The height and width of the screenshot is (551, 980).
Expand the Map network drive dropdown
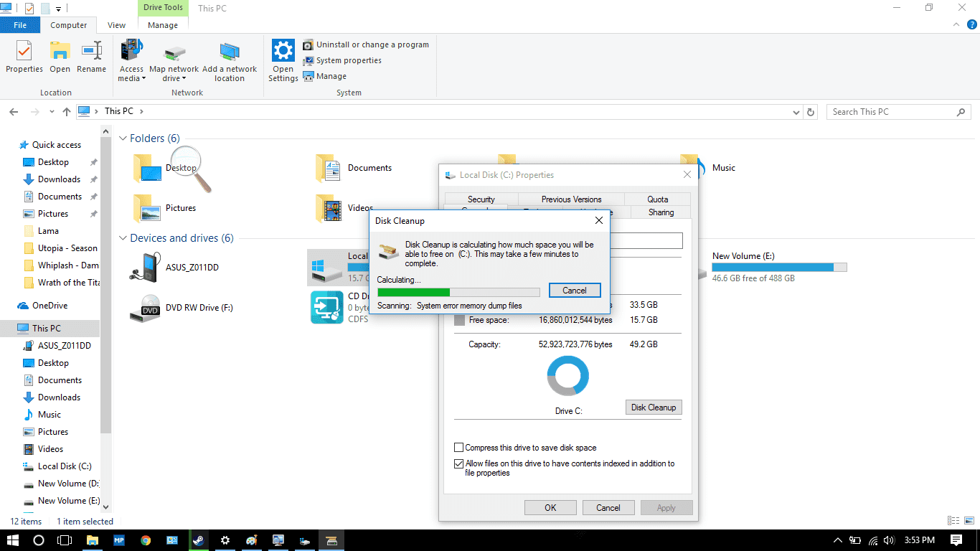[x=174, y=78]
